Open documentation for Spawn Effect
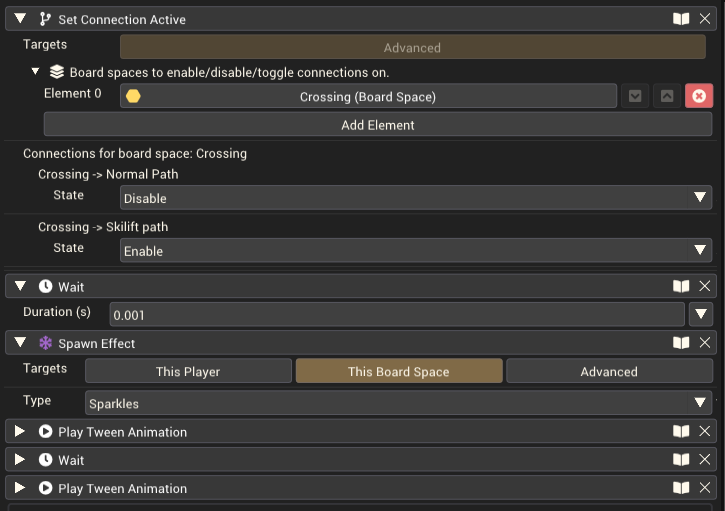This screenshot has height=511, width=725. tap(681, 343)
